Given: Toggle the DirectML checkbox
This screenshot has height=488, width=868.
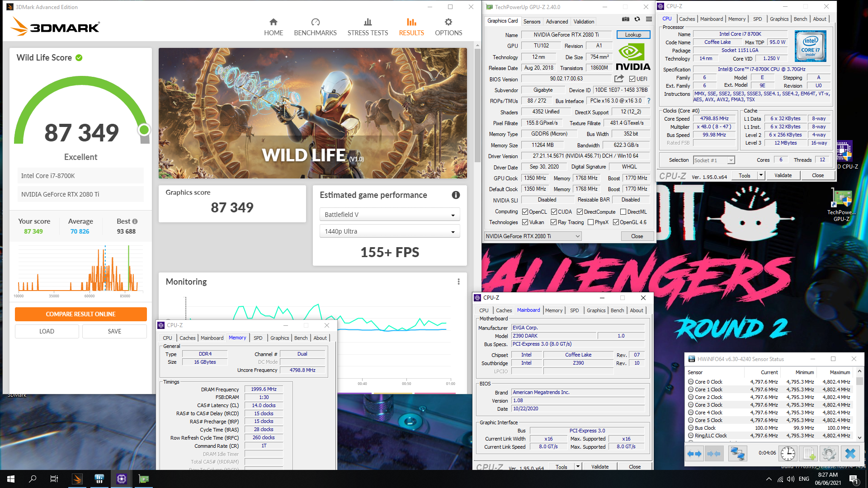Looking at the screenshot, I should point(623,211).
